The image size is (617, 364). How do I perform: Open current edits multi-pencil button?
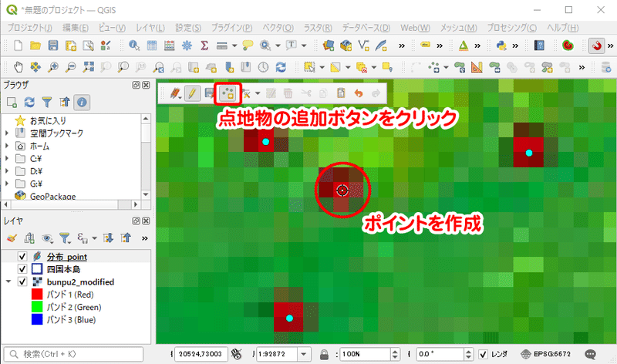tap(175, 93)
